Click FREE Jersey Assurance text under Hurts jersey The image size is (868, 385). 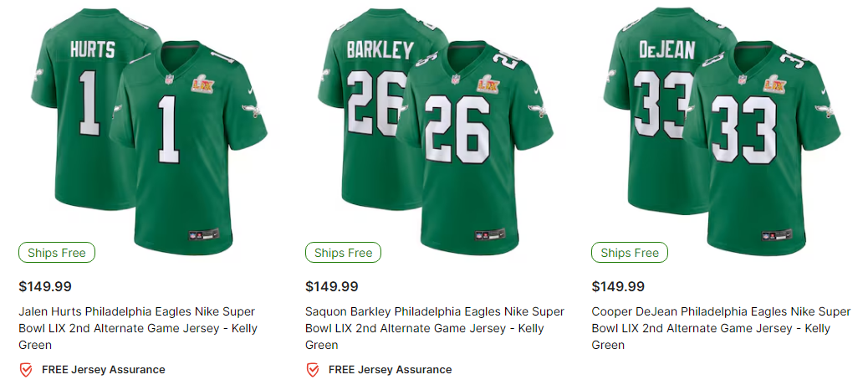(104, 369)
